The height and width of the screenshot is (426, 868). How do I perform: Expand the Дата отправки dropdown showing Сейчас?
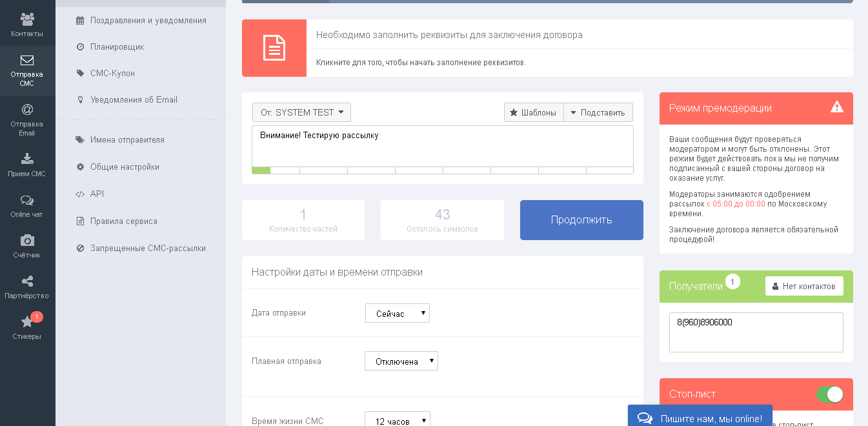click(x=397, y=312)
